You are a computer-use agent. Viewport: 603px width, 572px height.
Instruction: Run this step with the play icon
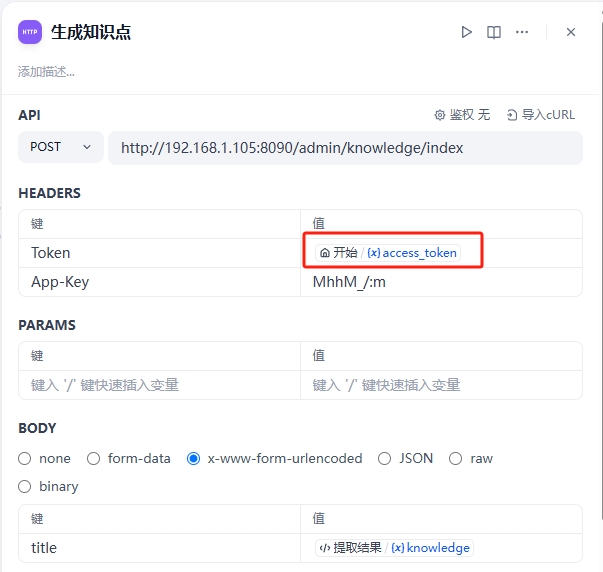pos(466,32)
